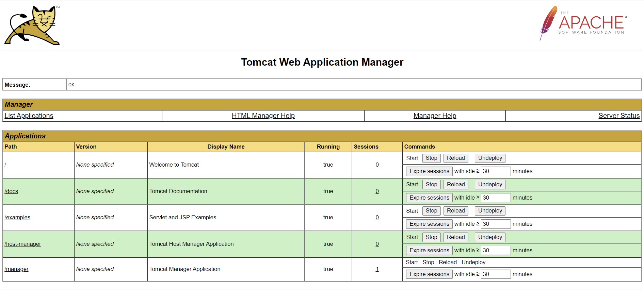Screen dimensions: 644x290
Task: Click the Tomcat Manager Application display name
Action: coord(185,269)
